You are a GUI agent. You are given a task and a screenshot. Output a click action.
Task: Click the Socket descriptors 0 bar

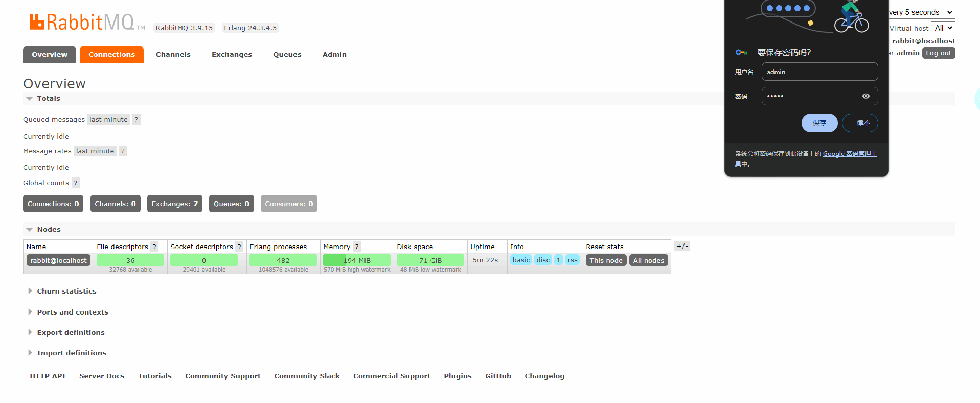(204, 260)
